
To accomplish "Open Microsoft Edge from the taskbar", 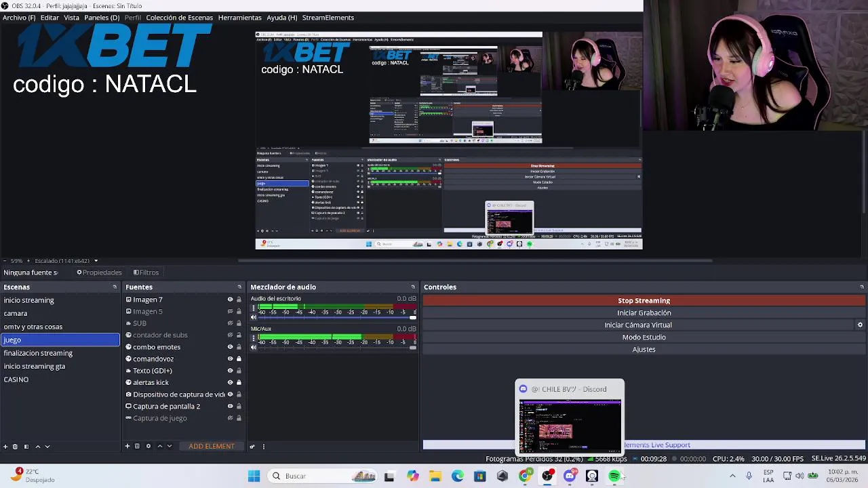I will [x=458, y=476].
